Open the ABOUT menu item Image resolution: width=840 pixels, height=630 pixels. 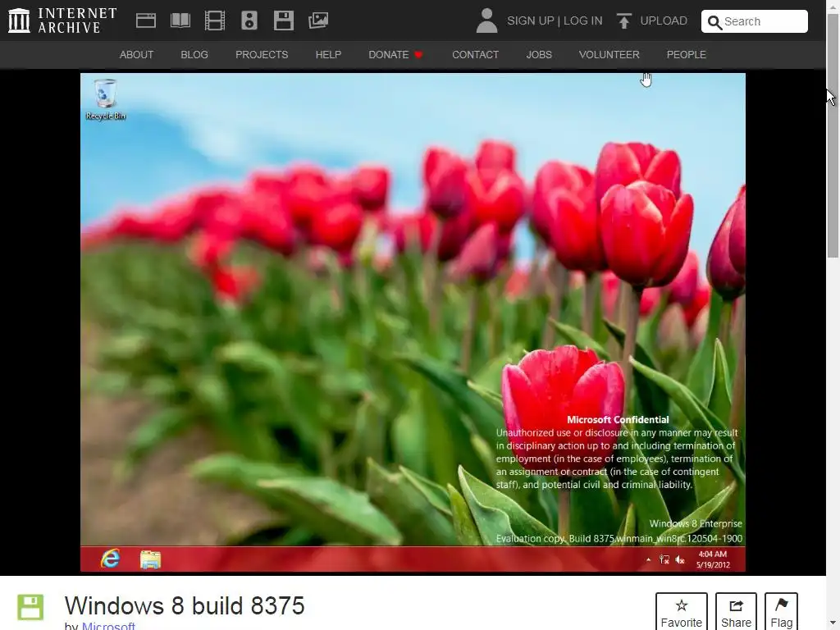[x=137, y=55]
